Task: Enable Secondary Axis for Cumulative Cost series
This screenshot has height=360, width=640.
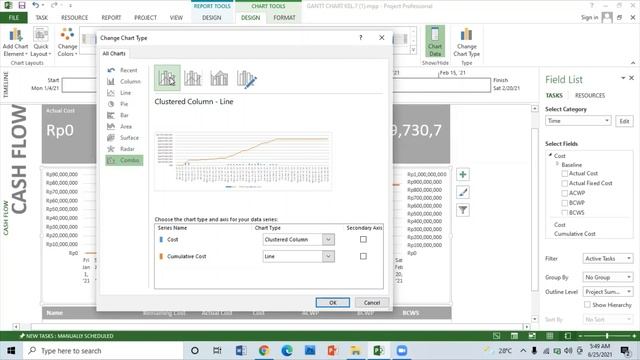Action: click(363, 256)
